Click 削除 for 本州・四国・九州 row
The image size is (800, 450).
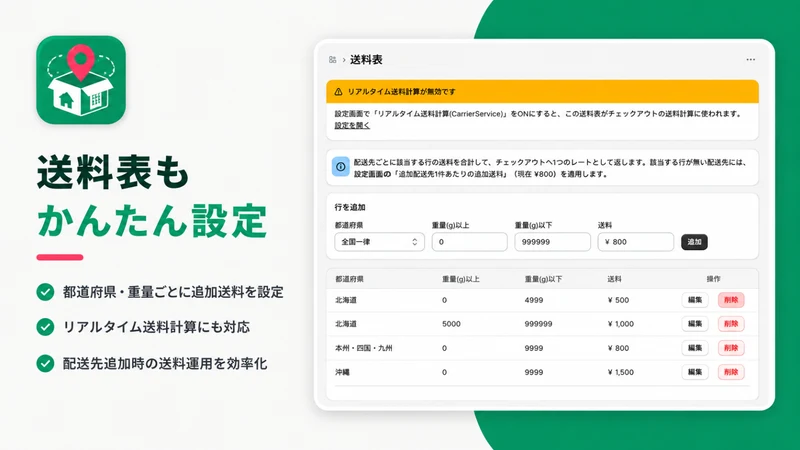click(731, 348)
